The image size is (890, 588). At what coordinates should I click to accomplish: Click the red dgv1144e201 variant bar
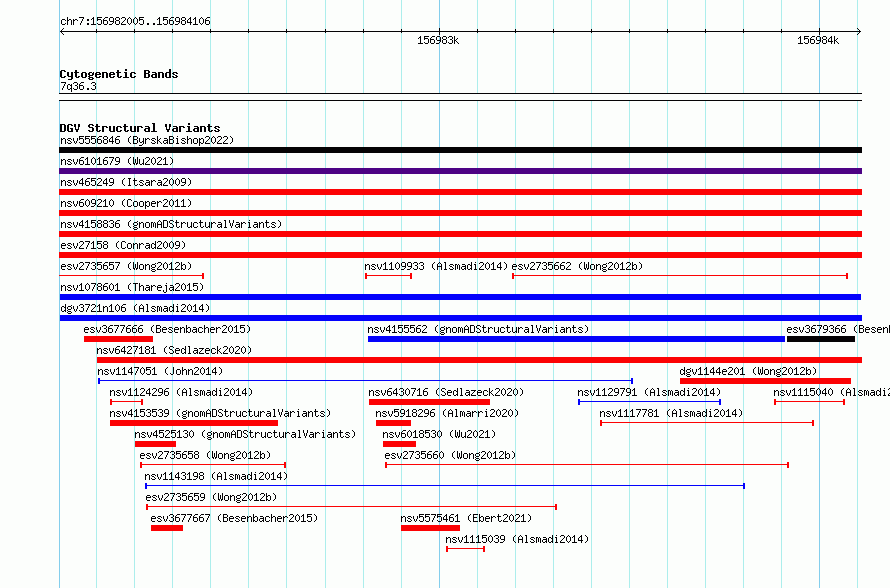point(765,381)
